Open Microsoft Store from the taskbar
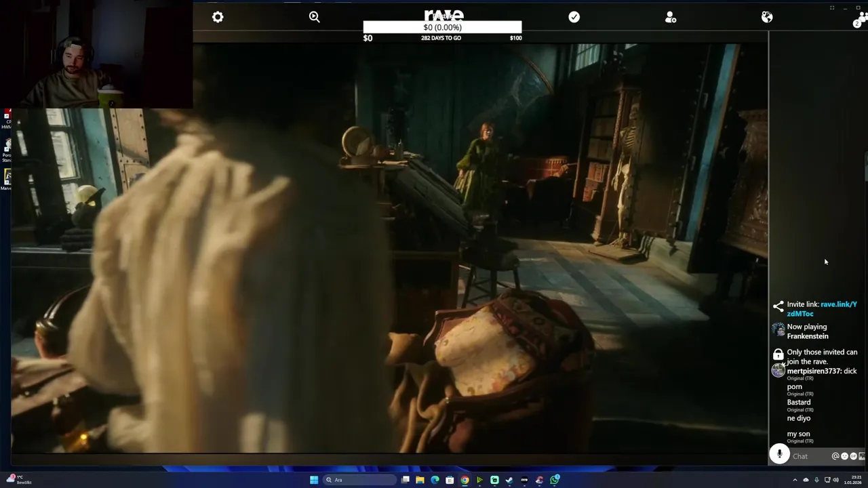 [450, 480]
